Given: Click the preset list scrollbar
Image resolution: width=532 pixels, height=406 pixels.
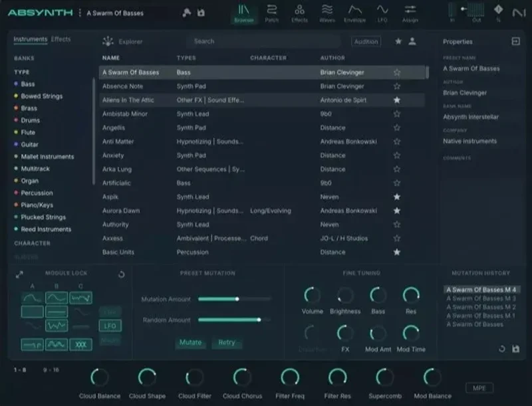Looking at the screenshot, I should (x=427, y=72).
